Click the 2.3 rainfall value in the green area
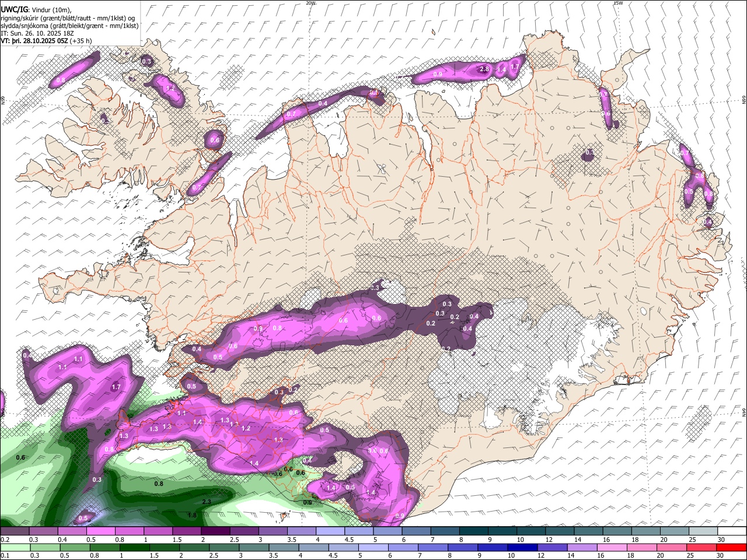Screen dimensions: 747x560 206,502
